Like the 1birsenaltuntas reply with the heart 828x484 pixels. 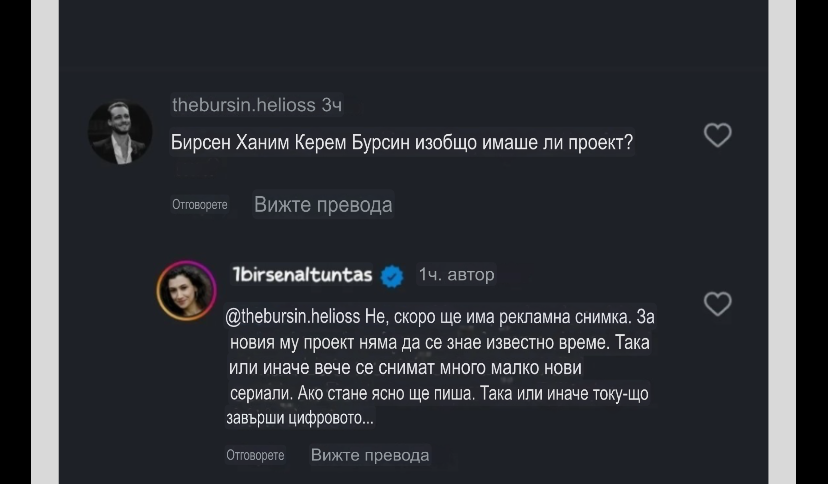pyautogui.click(x=717, y=304)
